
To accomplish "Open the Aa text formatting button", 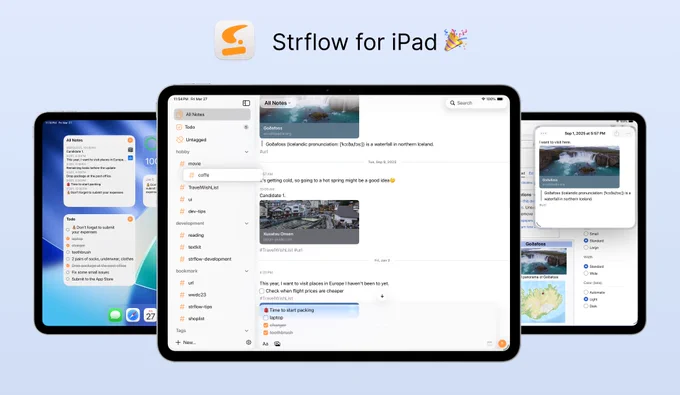I will (x=265, y=344).
